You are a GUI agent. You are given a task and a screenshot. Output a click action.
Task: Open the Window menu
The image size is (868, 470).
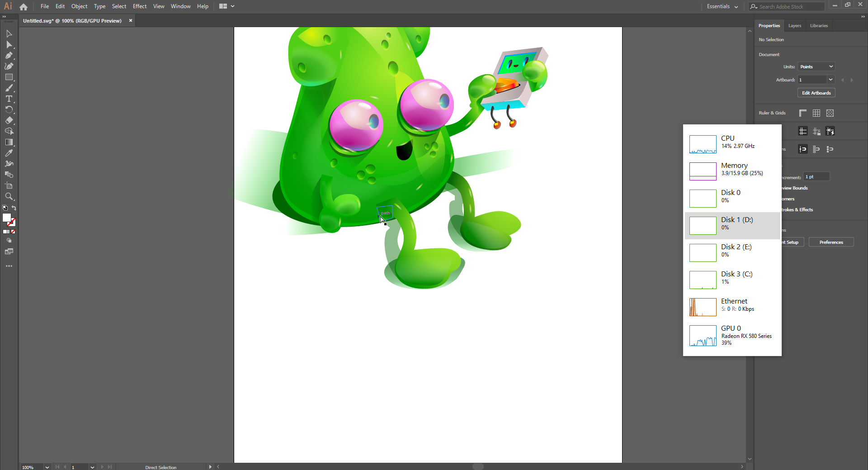(181, 6)
